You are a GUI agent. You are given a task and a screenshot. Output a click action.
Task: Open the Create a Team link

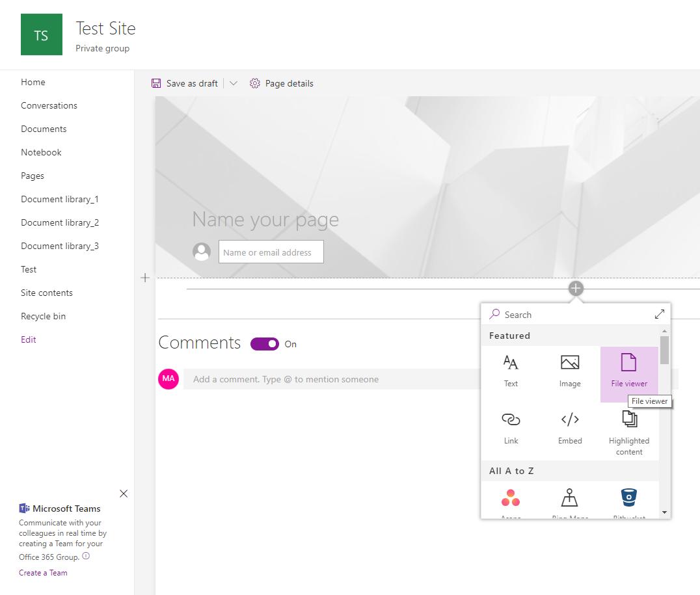(x=44, y=573)
